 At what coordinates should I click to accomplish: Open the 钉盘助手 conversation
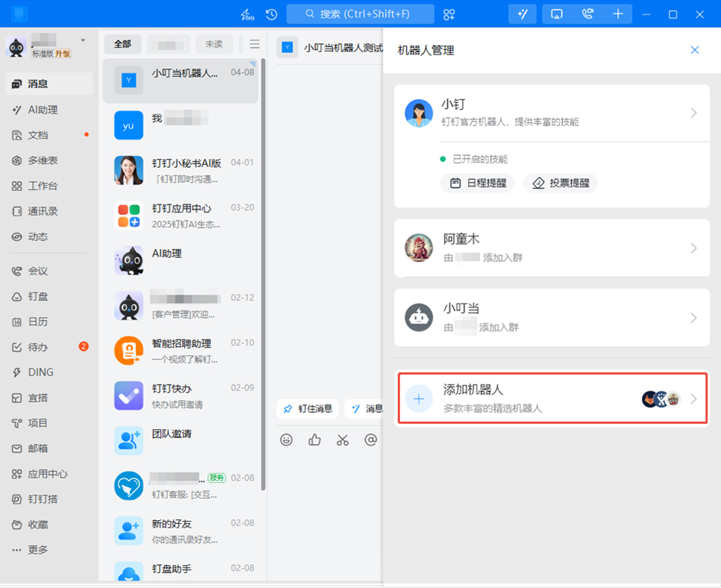coord(181,570)
